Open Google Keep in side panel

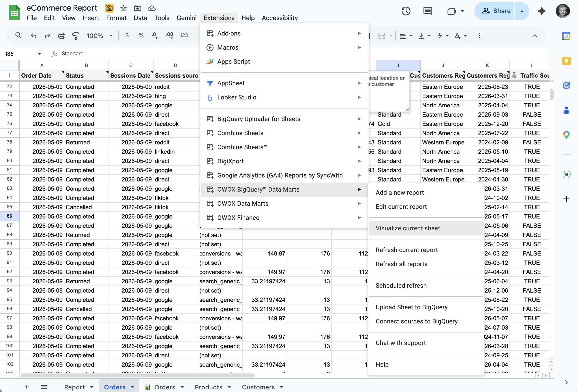click(x=566, y=61)
